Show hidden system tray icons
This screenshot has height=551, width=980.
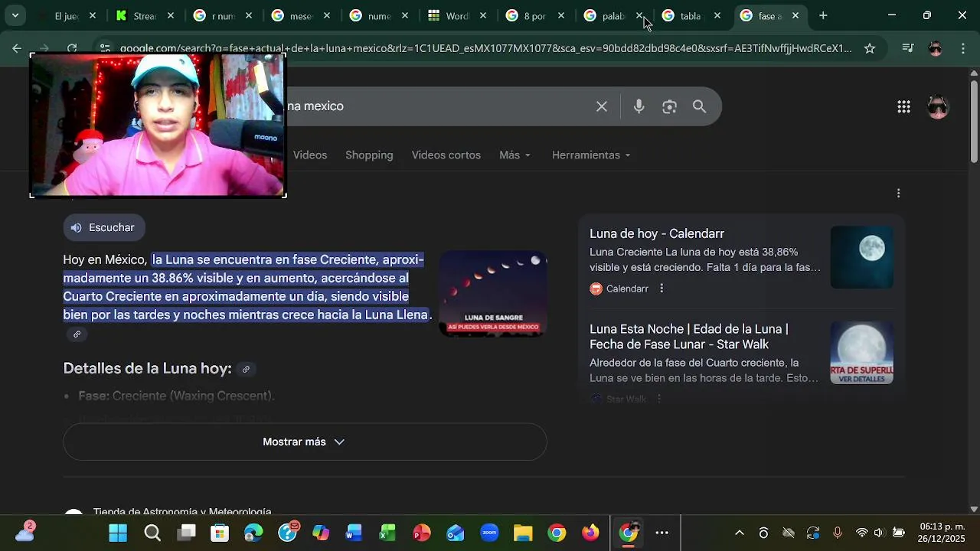click(739, 533)
